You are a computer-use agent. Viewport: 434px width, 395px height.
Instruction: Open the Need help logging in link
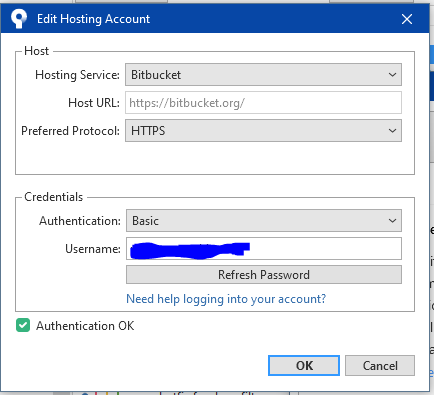pos(226,299)
